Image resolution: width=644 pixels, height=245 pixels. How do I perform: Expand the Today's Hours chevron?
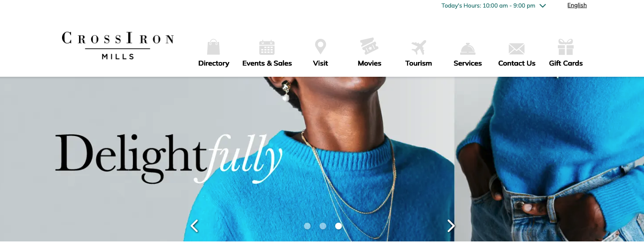[543, 6]
